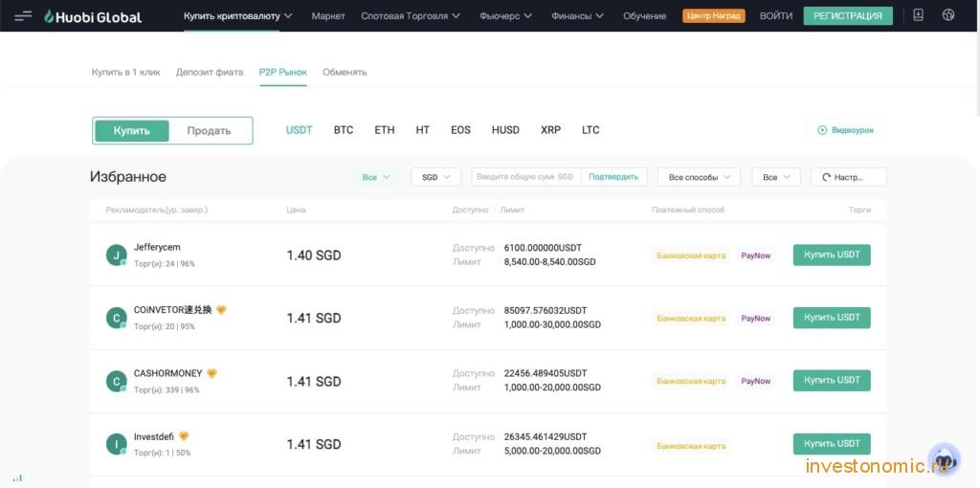Select ETH coin tab
The width and height of the screenshot is (980, 488).
(385, 130)
